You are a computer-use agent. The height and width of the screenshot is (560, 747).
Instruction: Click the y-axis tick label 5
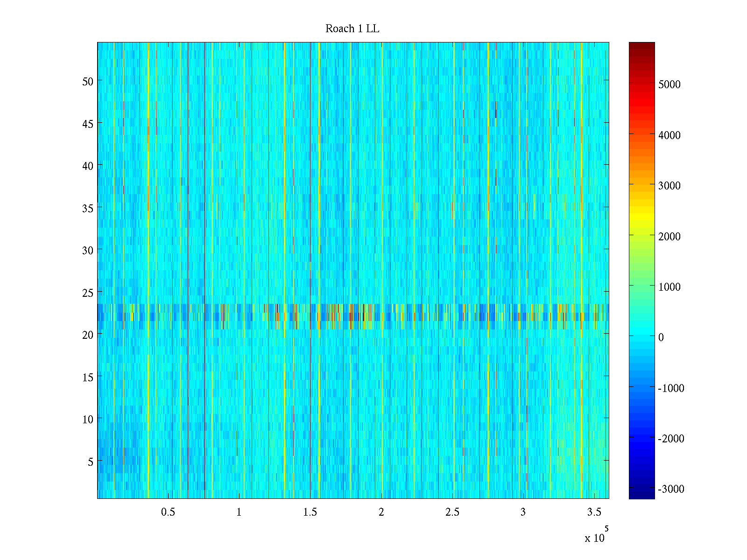point(91,462)
